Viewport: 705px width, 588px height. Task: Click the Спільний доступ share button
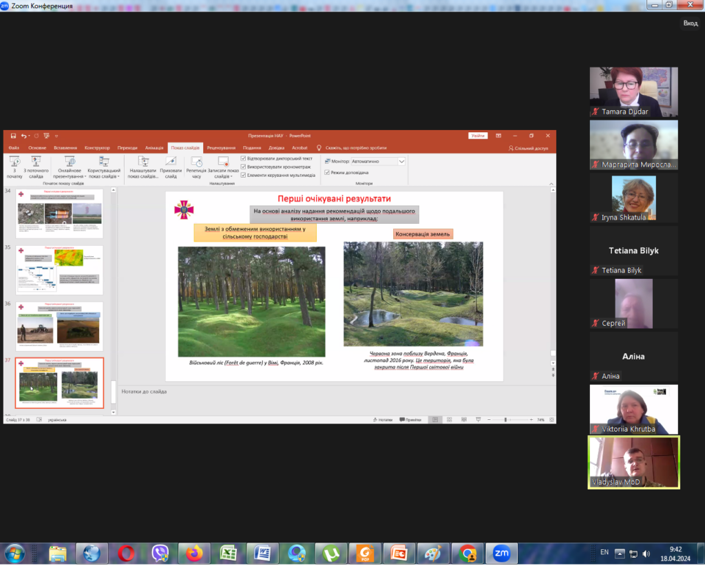[x=529, y=148]
